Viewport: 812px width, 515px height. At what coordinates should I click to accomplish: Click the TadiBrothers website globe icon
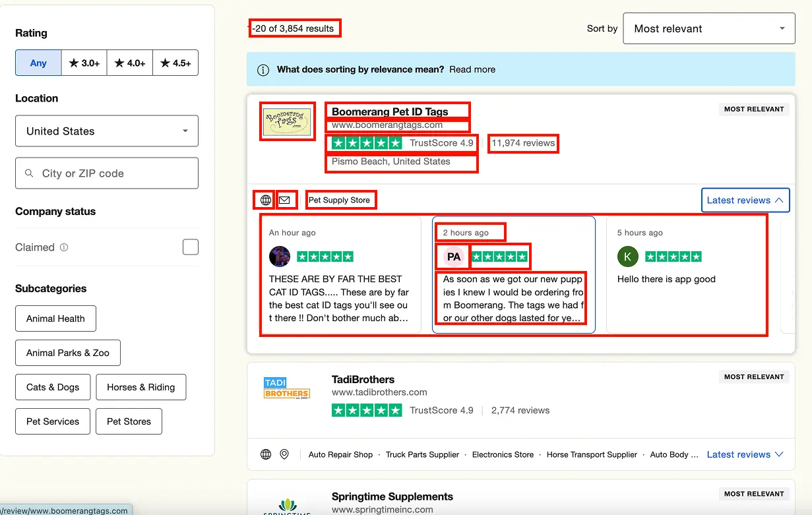coord(266,454)
